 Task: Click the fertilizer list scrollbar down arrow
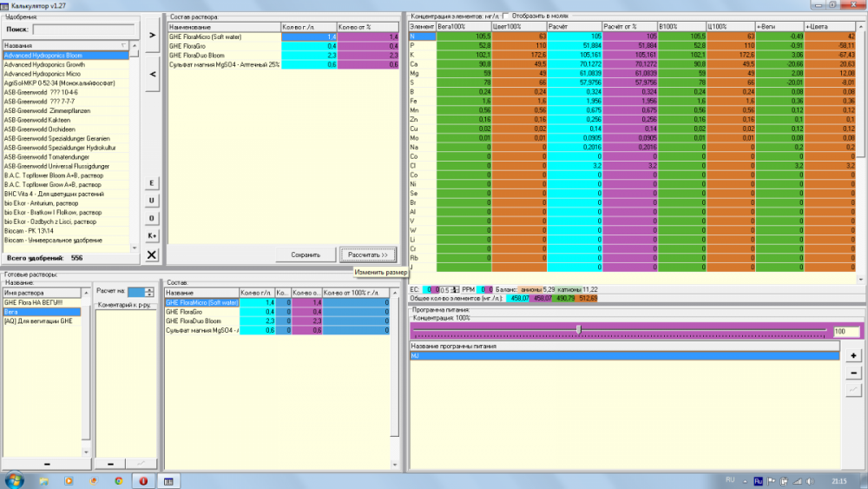(134, 248)
